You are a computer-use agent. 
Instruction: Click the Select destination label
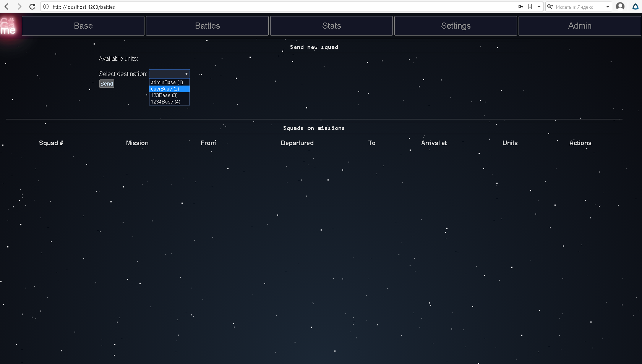tap(123, 74)
